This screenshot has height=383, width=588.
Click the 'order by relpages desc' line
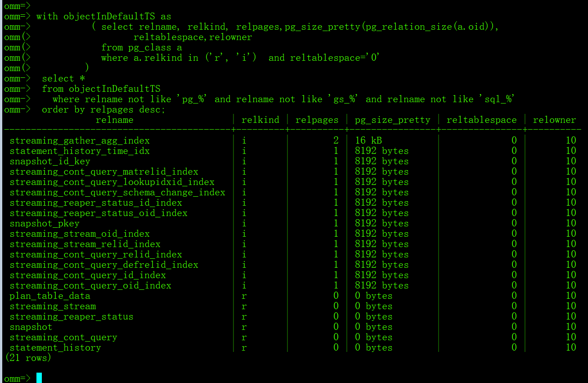(104, 110)
